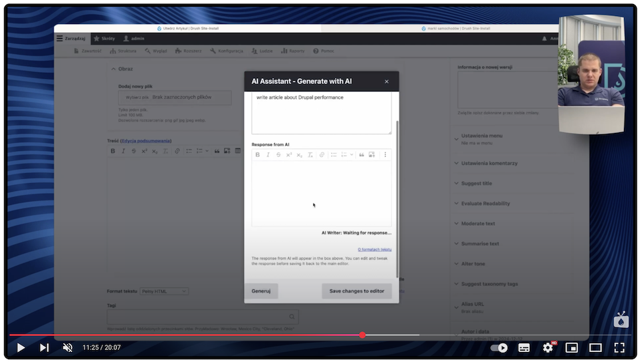Open Skróty shortcuts menu
The width and height of the screenshot is (642, 364).
[x=104, y=39]
